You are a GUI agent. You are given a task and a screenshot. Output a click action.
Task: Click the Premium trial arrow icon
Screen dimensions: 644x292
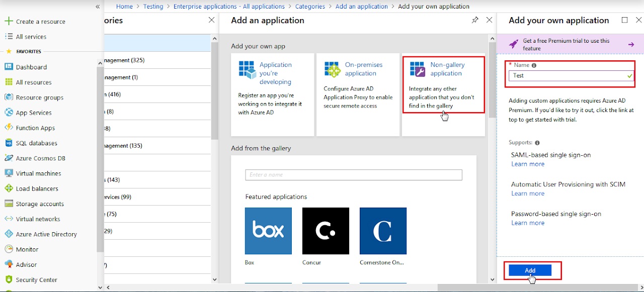coord(631,44)
